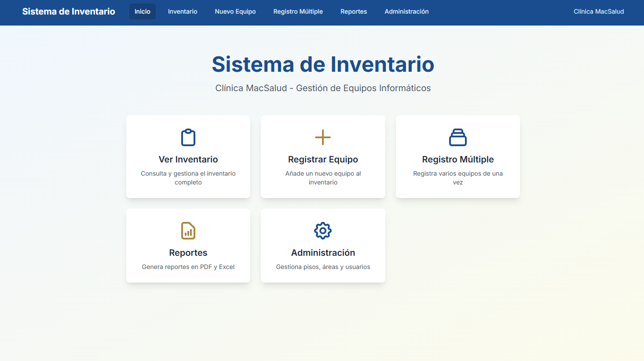Switch to Reportes in the top navbar
Image resolution: width=644 pixels, height=361 pixels.
tap(354, 11)
